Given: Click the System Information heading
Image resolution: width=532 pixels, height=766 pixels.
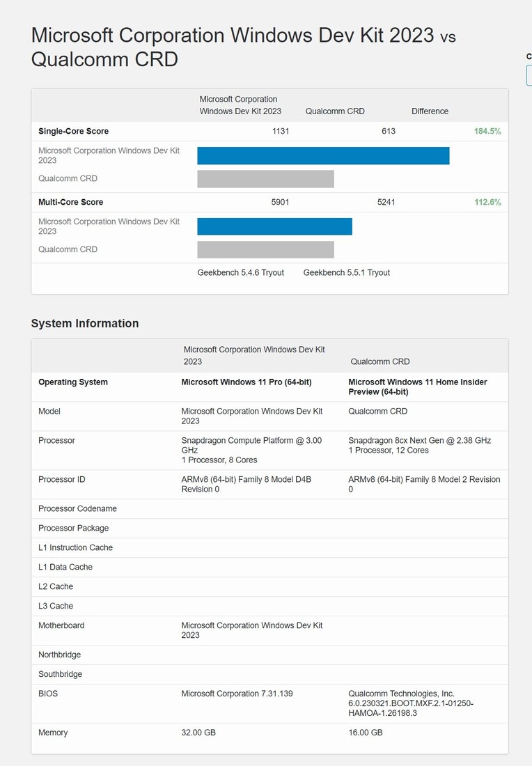Looking at the screenshot, I should click(85, 323).
